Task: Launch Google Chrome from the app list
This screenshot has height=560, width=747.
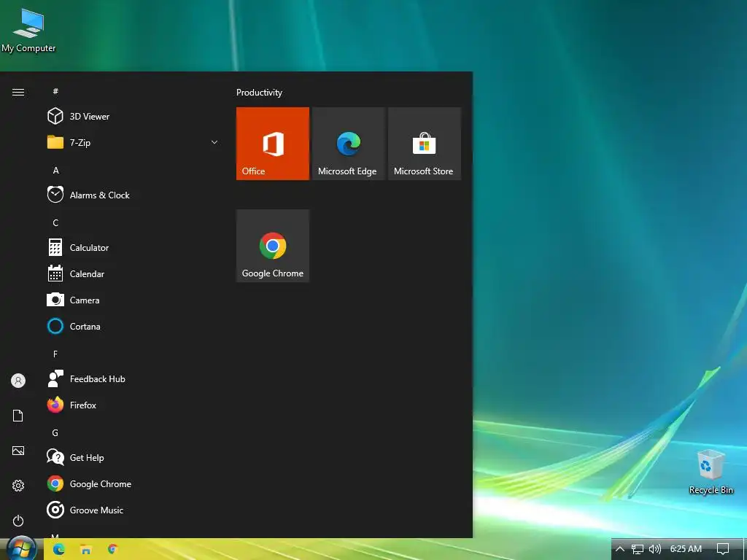Action: tap(131, 484)
